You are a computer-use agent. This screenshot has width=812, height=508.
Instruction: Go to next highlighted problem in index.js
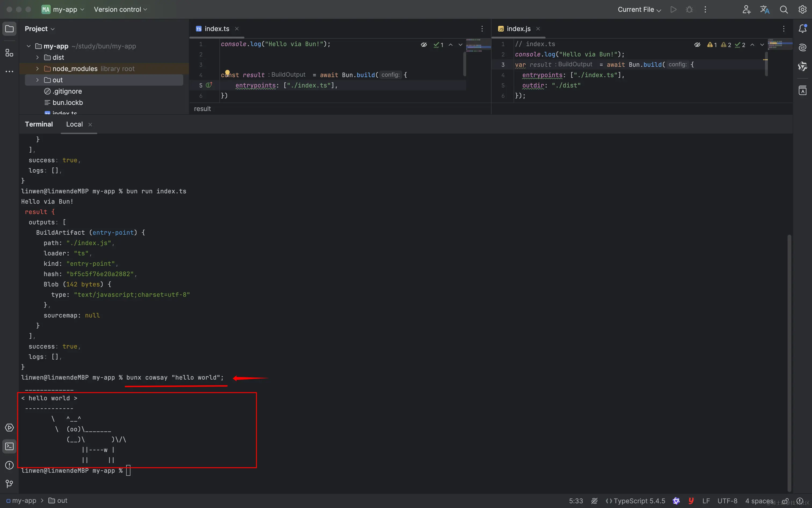pos(762,45)
